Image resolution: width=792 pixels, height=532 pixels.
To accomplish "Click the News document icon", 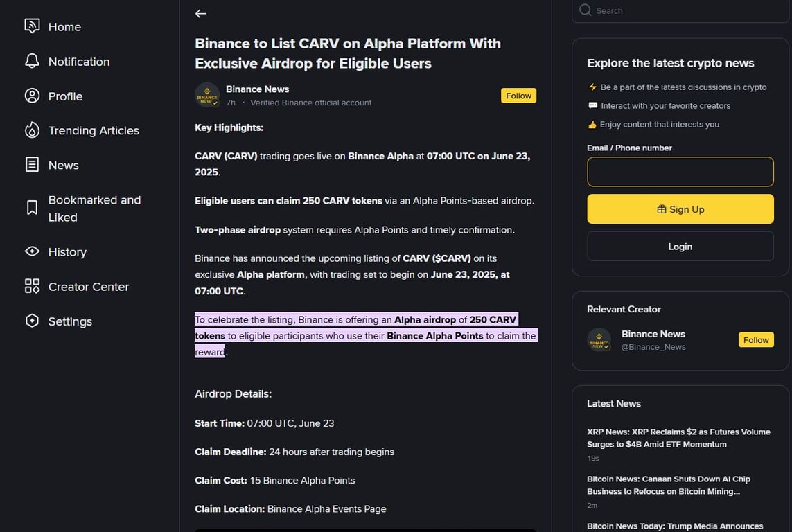I will 32,165.
